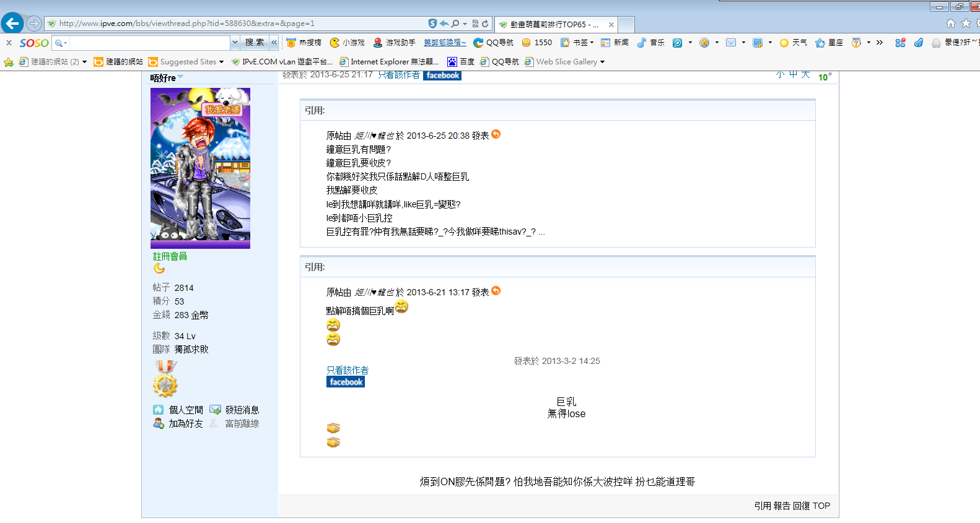980x523 pixels.
Task: Open the 百度 Baidu favorites link
Action: [461, 62]
